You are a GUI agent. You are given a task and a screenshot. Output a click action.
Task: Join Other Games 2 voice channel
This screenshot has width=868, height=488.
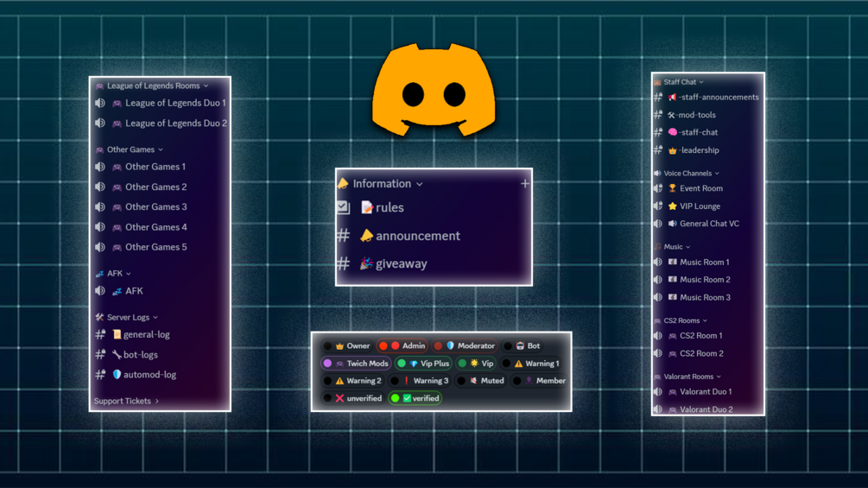point(141,187)
